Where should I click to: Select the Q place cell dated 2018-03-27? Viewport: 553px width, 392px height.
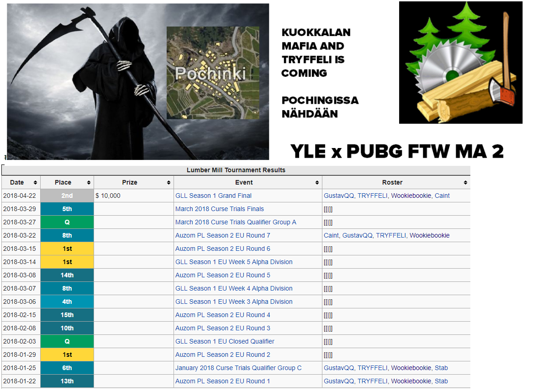point(67,222)
